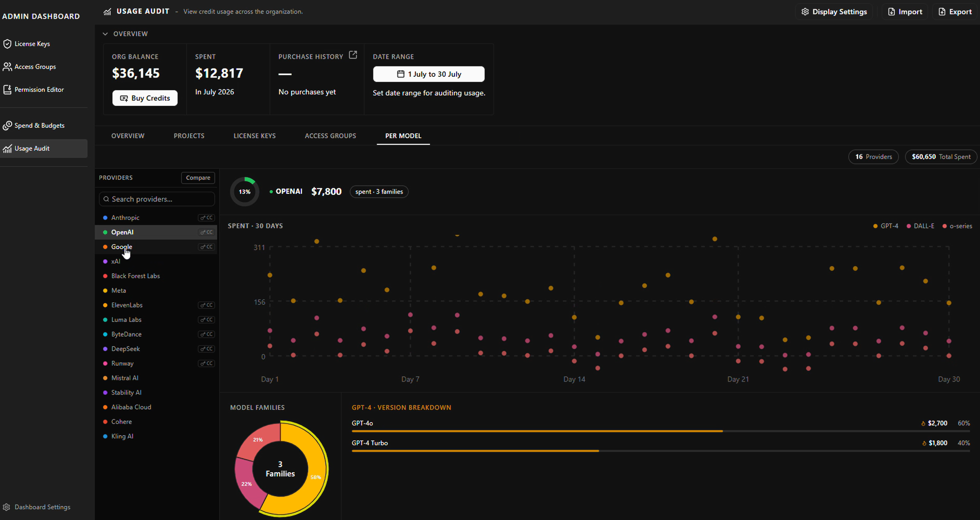The image size is (980, 520).
Task: Select Kling AI provider
Action: pos(156,436)
